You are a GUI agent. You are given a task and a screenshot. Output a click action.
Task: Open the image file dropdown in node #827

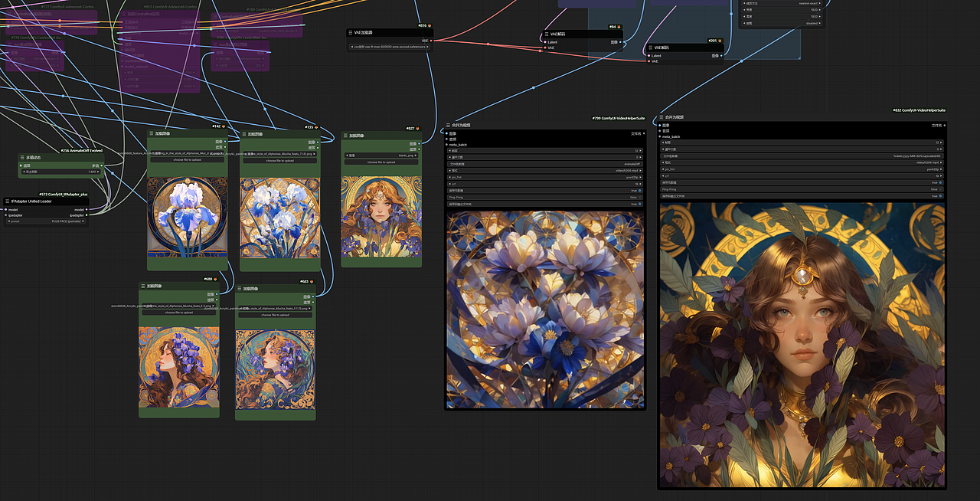point(381,156)
